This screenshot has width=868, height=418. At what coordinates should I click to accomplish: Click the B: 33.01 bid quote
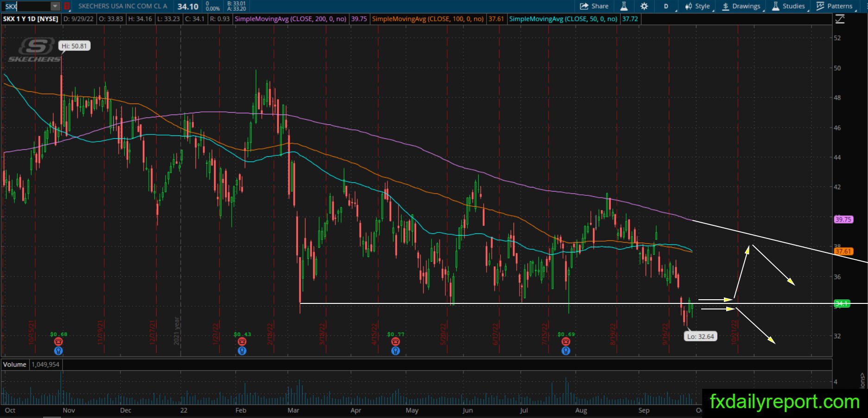pyautogui.click(x=236, y=3)
